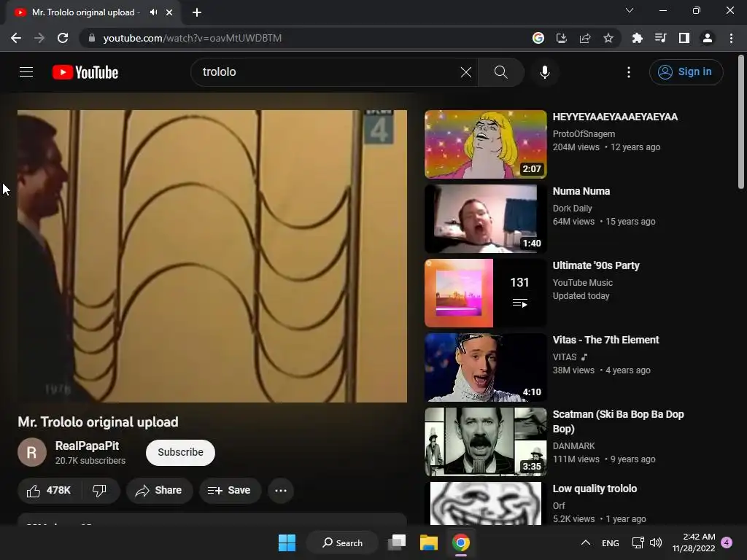This screenshot has height=560, width=747.
Task: Mute the tab via speaker icon
Action: coord(153,12)
